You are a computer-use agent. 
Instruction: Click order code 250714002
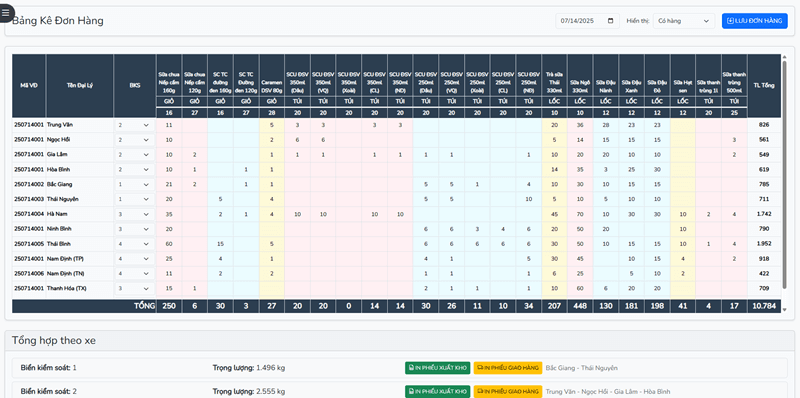click(x=29, y=184)
